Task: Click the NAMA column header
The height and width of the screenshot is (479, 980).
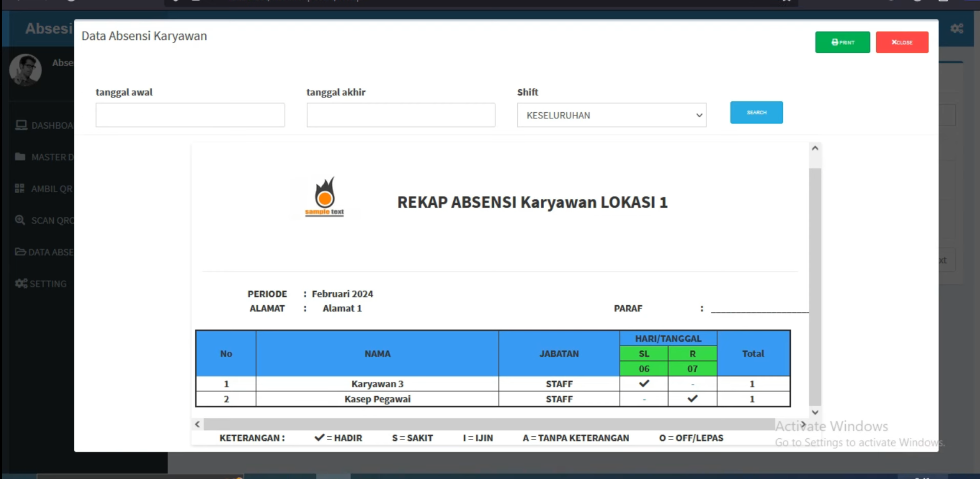Action: point(377,354)
